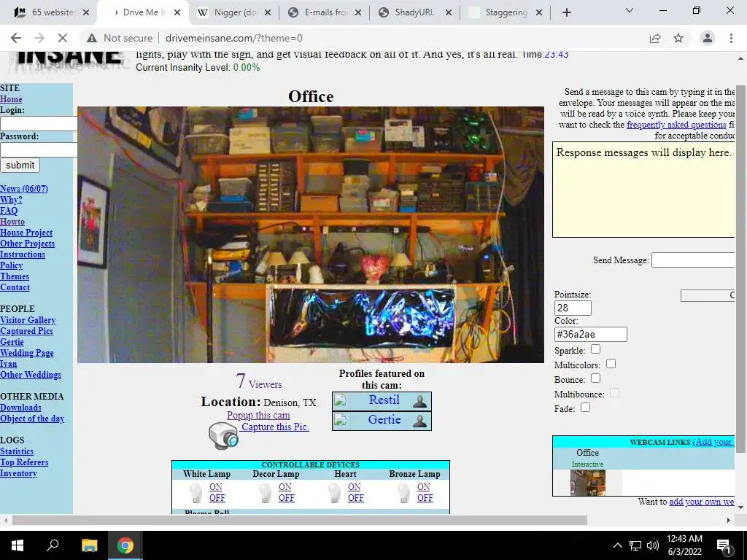Open the Visitor Gallery link

[28, 320]
